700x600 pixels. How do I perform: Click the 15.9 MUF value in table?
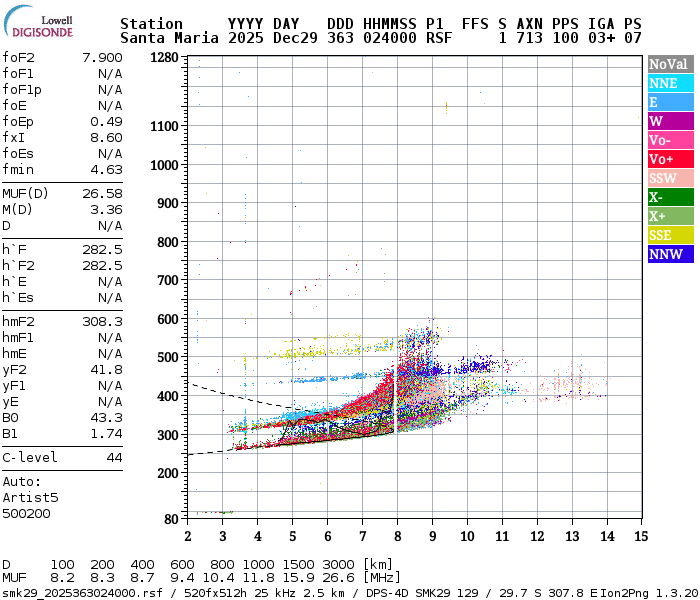(298, 578)
